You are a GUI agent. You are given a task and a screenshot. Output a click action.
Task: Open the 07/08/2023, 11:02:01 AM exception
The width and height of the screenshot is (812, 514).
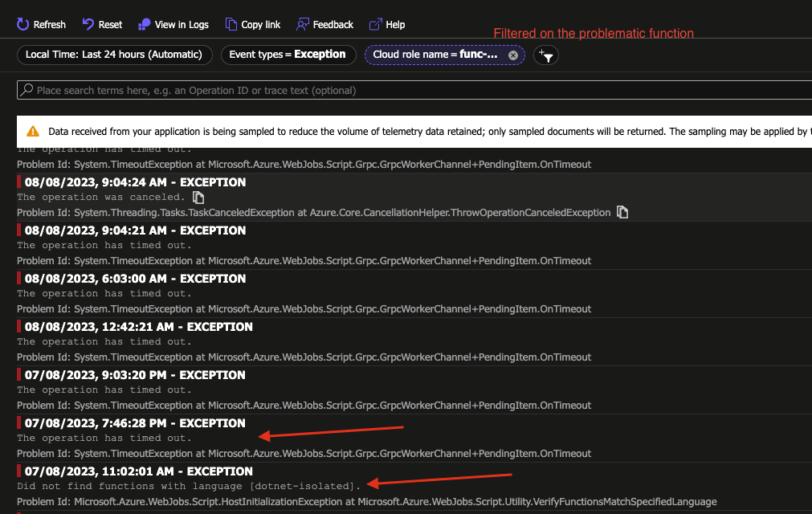[x=139, y=471]
